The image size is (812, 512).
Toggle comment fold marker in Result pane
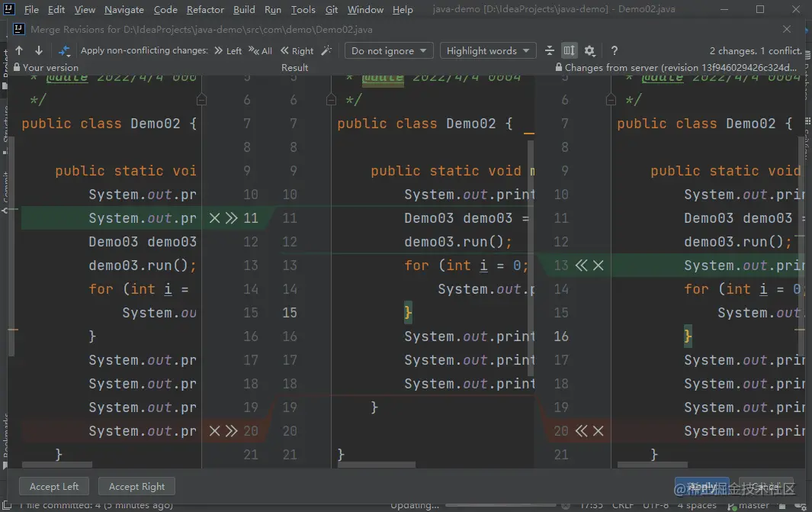pyautogui.click(x=332, y=99)
